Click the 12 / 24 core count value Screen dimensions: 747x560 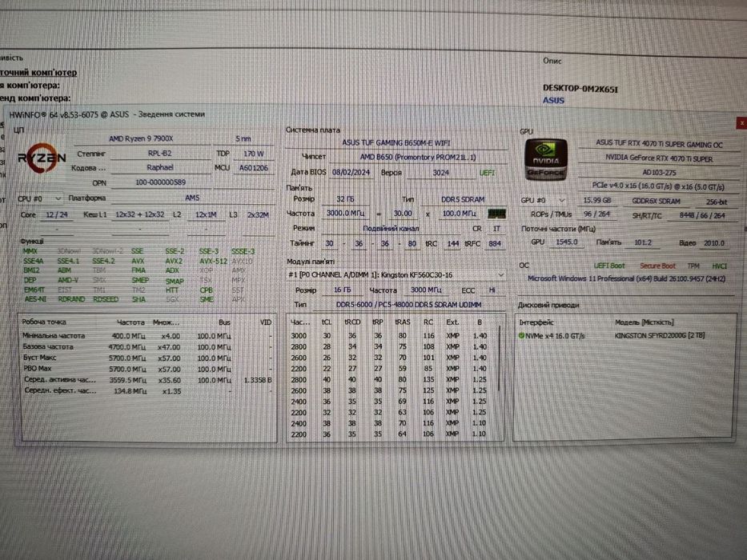[56, 214]
